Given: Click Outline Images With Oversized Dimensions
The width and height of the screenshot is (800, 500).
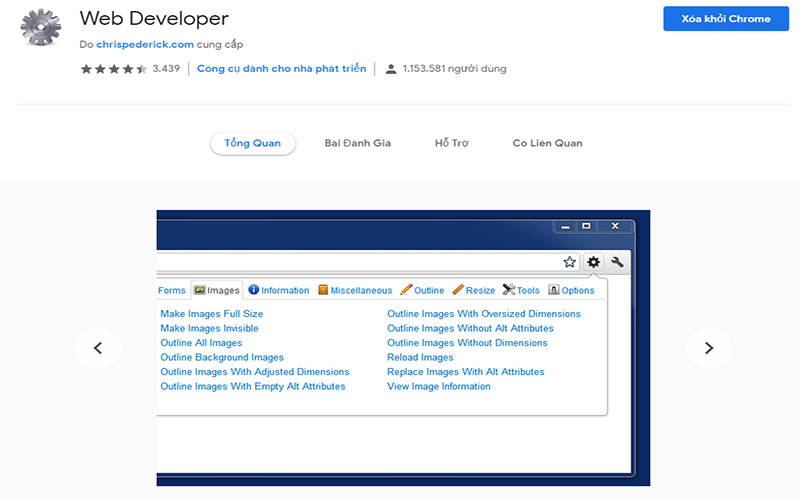Looking at the screenshot, I should click(484, 314).
